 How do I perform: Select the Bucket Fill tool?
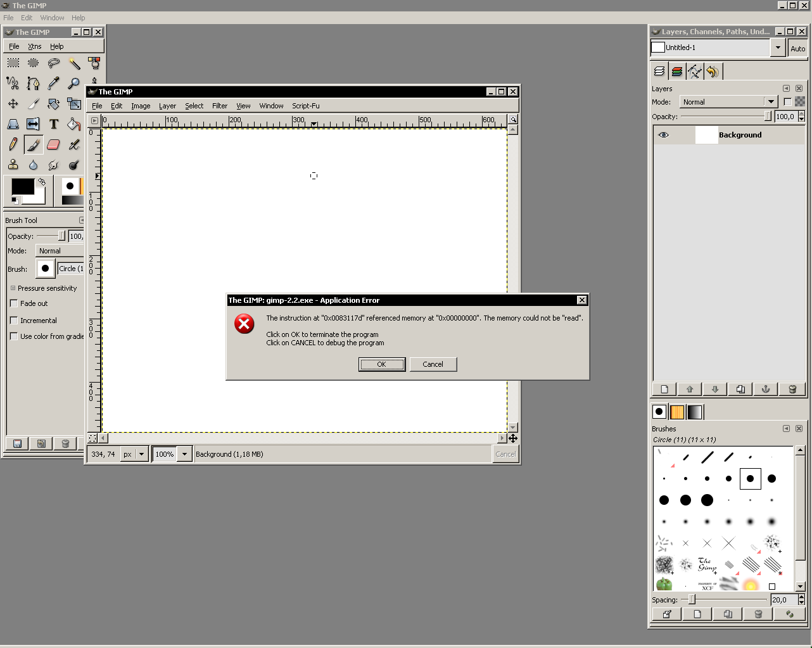tap(74, 124)
